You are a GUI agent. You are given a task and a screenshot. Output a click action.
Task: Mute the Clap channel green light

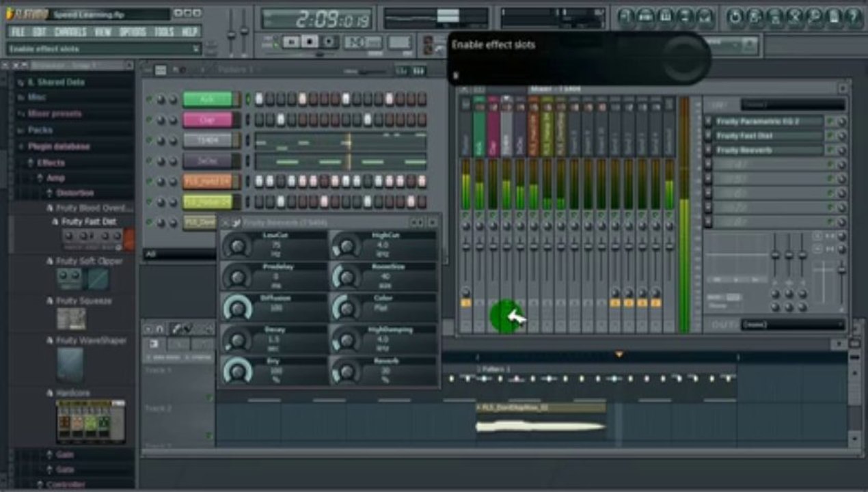[x=149, y=120]
